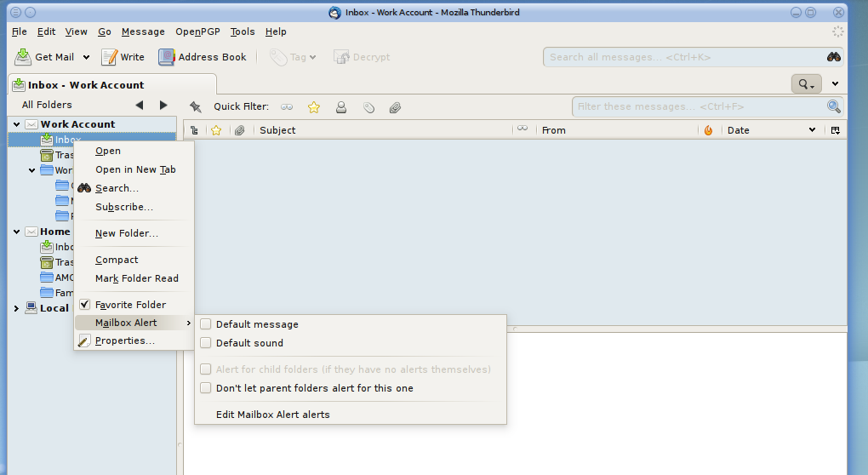Expand the Local Folders tree
868x475 pixels.
17,308
